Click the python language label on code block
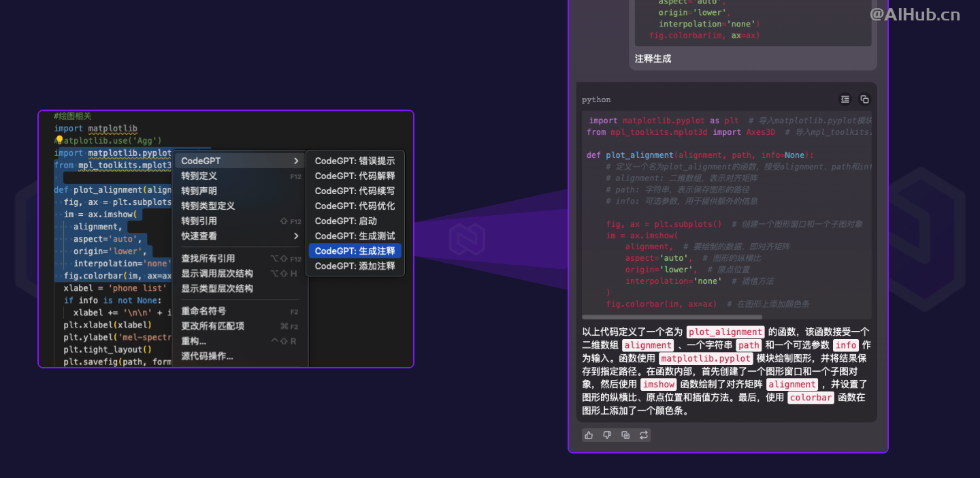This screenshot has width=980, height=478. 596,99
